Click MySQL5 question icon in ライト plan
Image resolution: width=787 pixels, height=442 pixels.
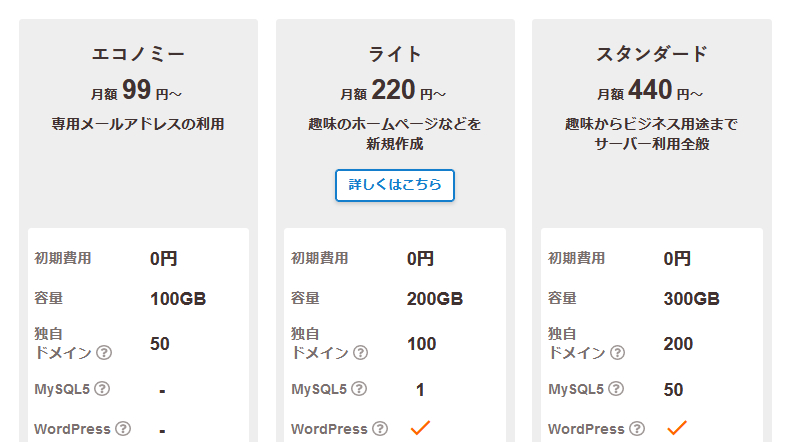click(x=358, y=389)
